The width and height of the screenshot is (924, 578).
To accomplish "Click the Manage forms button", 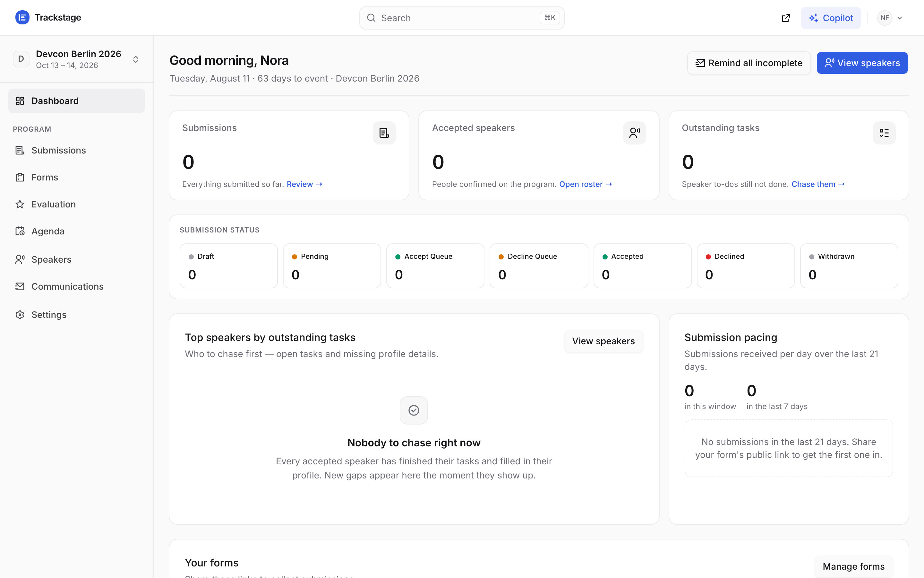I will click(x=853, y=566).
